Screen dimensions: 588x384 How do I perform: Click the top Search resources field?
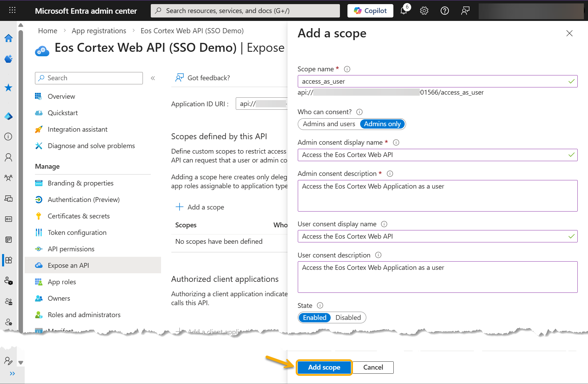(x=245, y=11)
